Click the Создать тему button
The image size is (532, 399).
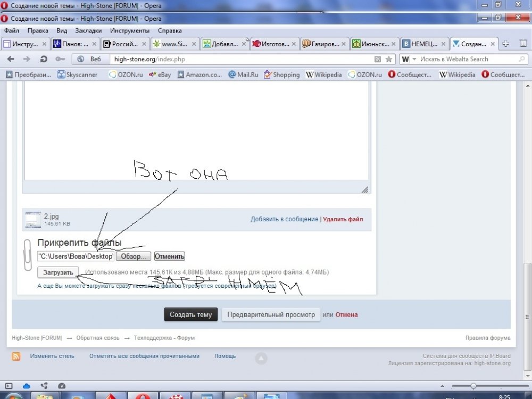(x=190, y=314)
